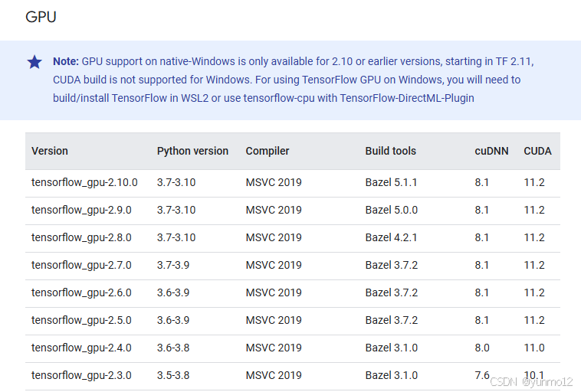Image resolution: width=581 pixels, height=392 pixels.
Task: Click Python 3.6-3.9 in the 2.6.0 row
Action: pyautogui.click(x=173, y=292)
